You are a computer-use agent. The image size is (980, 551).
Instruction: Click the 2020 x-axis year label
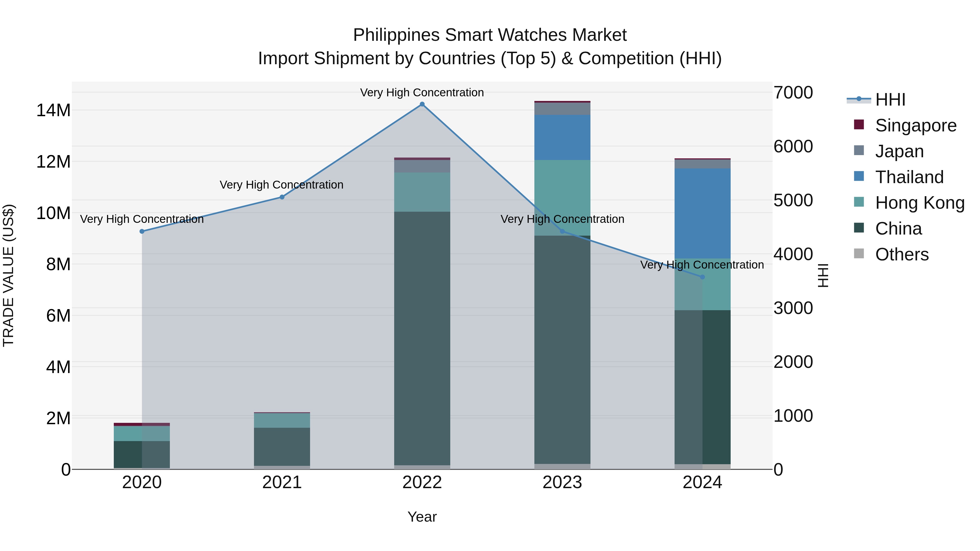point(142,482)
